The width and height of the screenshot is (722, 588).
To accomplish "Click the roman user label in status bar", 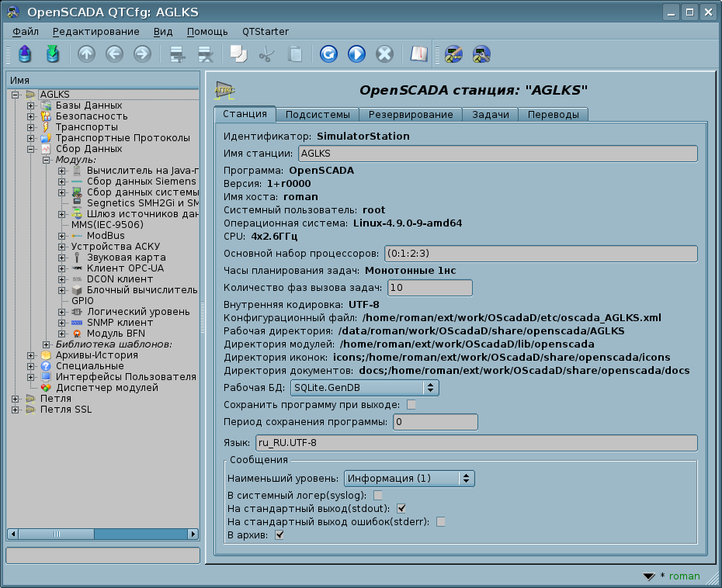I will 684,576.
